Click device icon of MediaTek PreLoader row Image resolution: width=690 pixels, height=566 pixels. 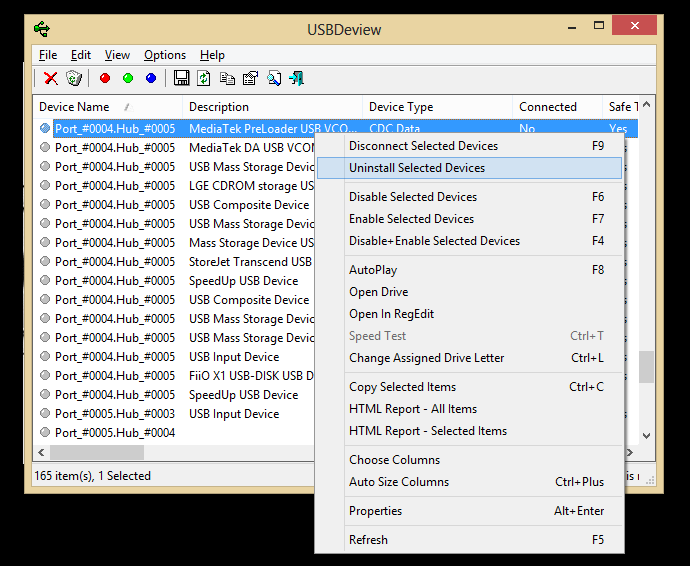coord(45,128)
